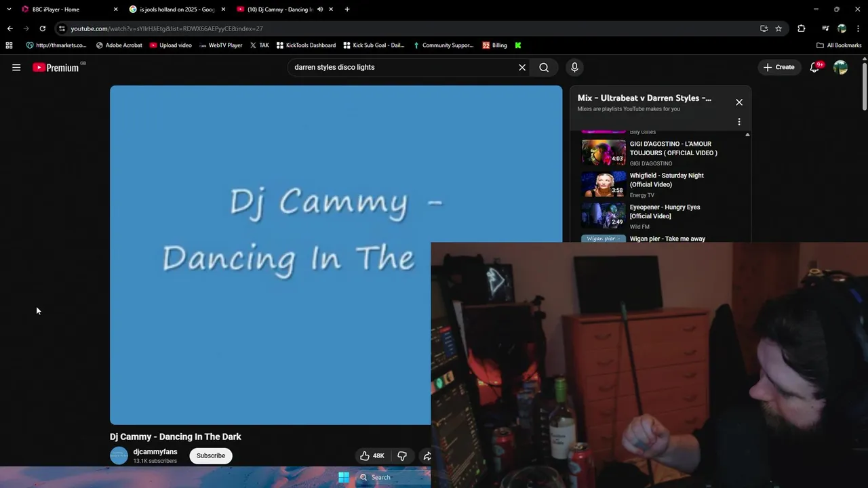Subscribe to the djcammyfans channel

[211, 455]
